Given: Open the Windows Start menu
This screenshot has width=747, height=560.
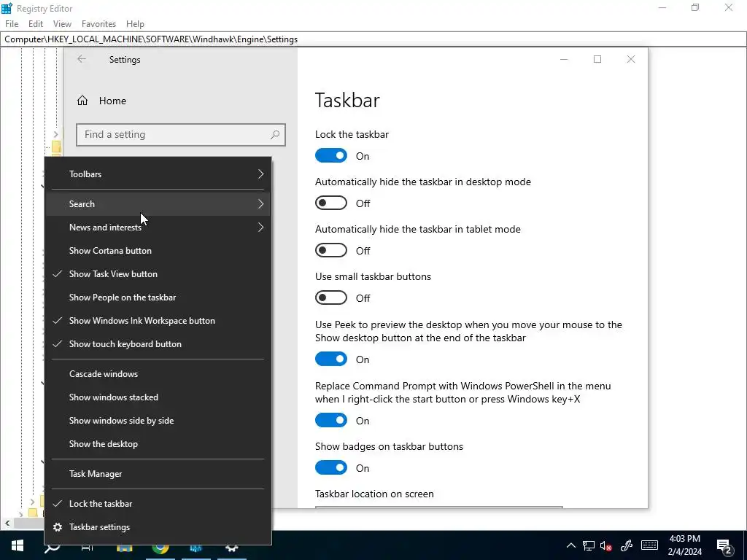Looking at the screenshot, I should [x=18, y=545].
